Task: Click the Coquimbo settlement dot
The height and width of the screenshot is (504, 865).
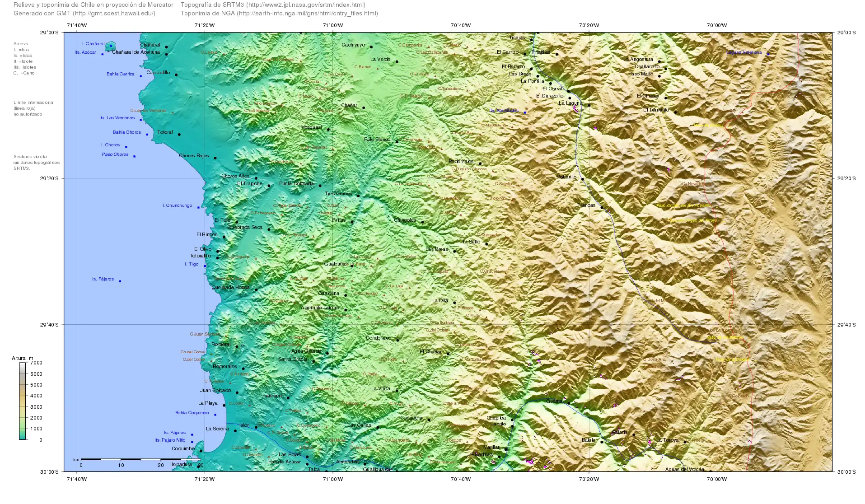Action: point(201,451)
